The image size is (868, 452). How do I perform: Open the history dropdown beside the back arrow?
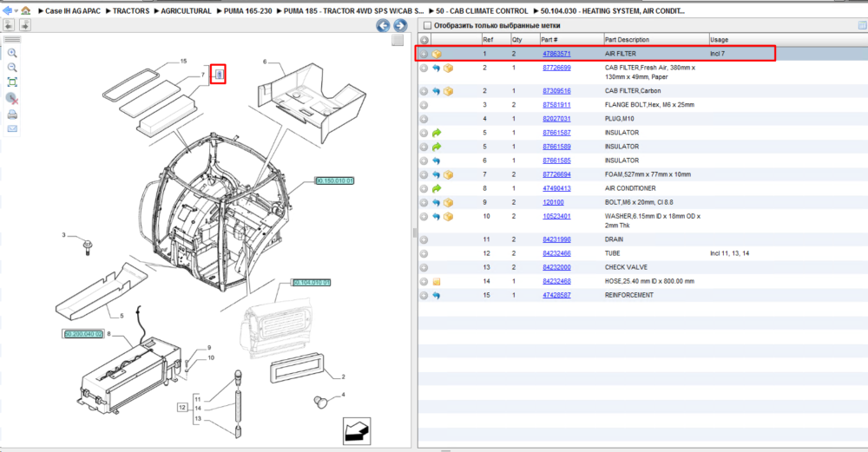[16, 11]
